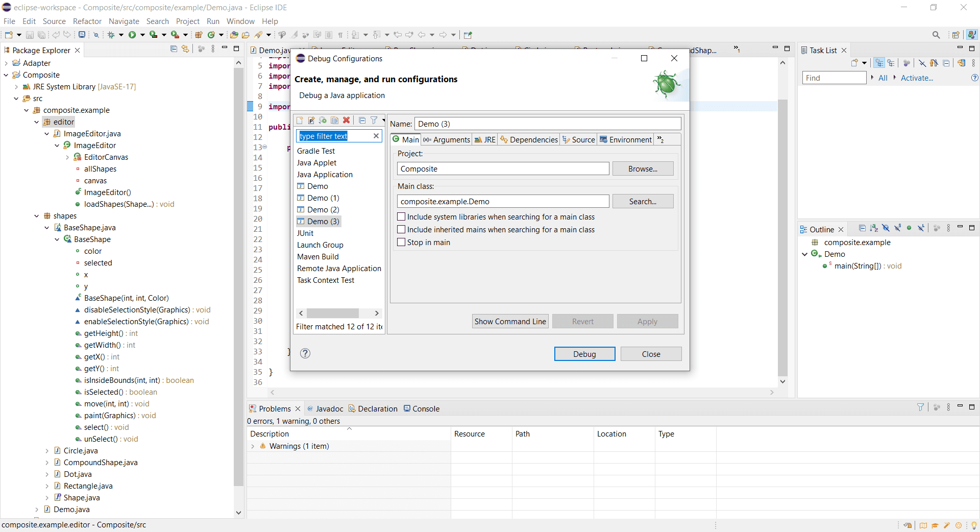Toggle Link with Editor in Package Explorer
Image resolution: width=980 pixels, height=532 pixels.
(185, 49)
